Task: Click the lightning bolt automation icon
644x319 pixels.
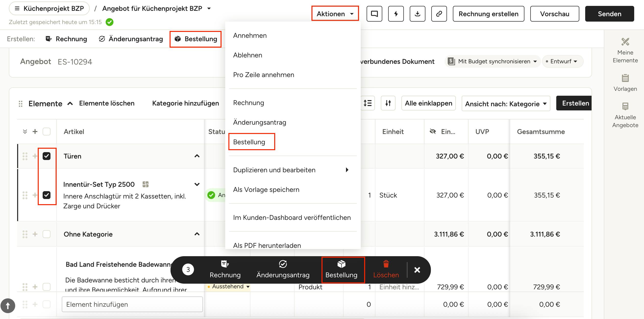Action: [396, 14]
